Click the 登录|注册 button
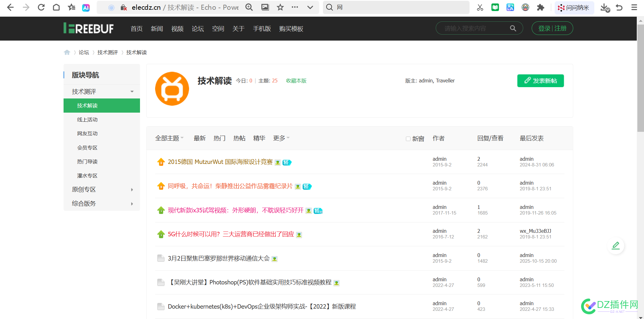 point(552,28)
